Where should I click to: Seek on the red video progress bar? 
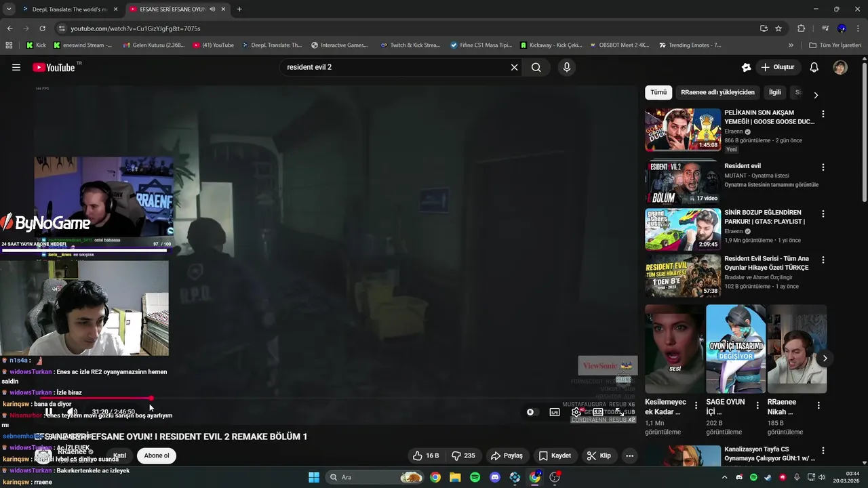tap(336, 399)
